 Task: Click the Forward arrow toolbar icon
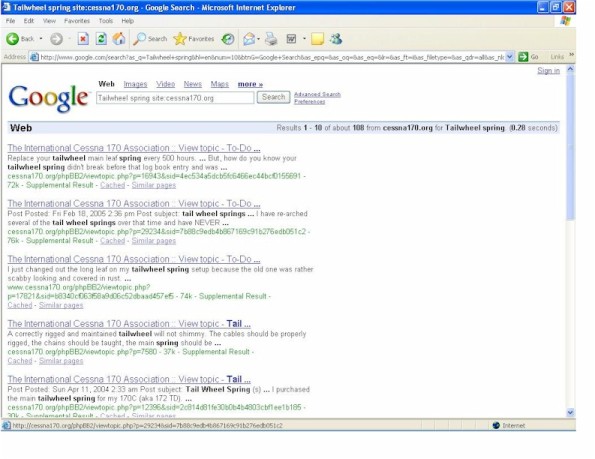[x=56, y=39]
